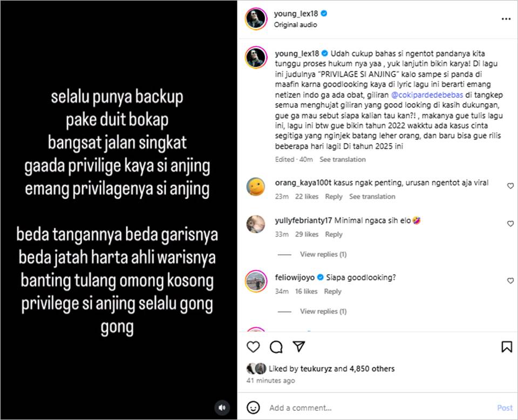Image resolution: width=518 pixels, height=420 pixels.
Task: Open emoji picker in comment box
Action: click(x=253, y=408)
